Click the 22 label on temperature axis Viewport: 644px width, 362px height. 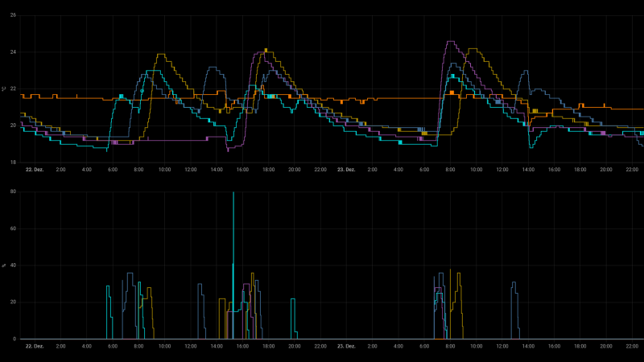[x=13, y=88]
